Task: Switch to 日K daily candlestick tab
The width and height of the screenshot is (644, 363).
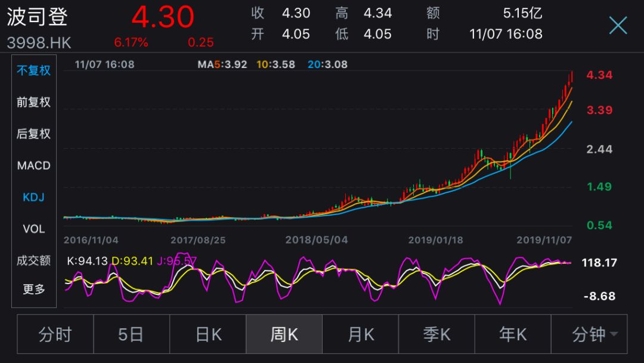Action: point(208,334)
